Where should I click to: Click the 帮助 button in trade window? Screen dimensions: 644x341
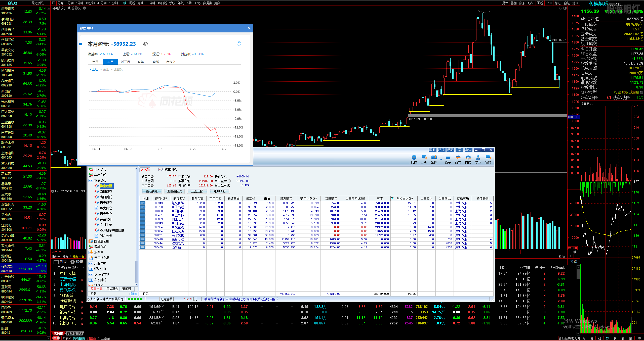(432, 150)
